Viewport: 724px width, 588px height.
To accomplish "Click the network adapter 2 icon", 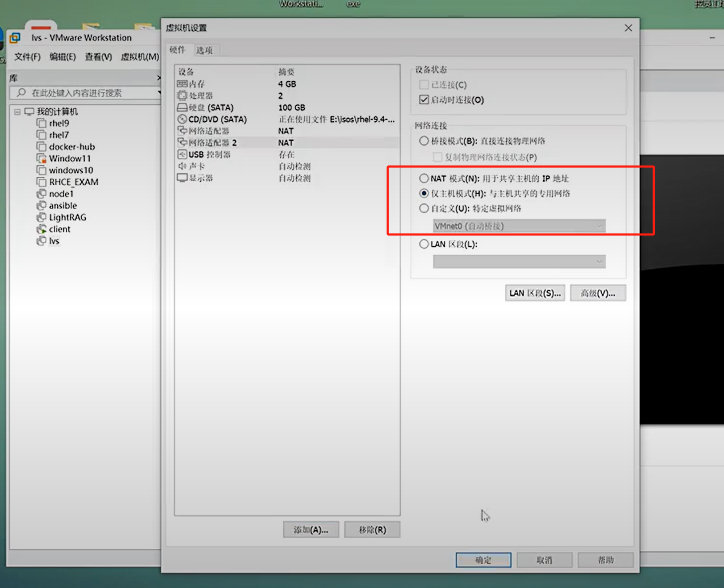I will 182,143.
